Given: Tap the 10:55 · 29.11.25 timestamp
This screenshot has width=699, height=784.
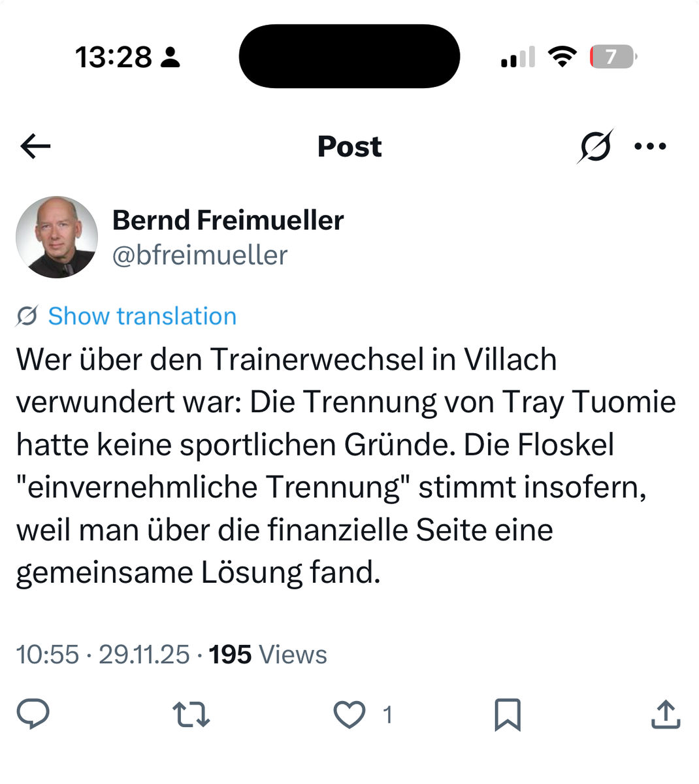Looking at the screenshot, I should point(103,655).
